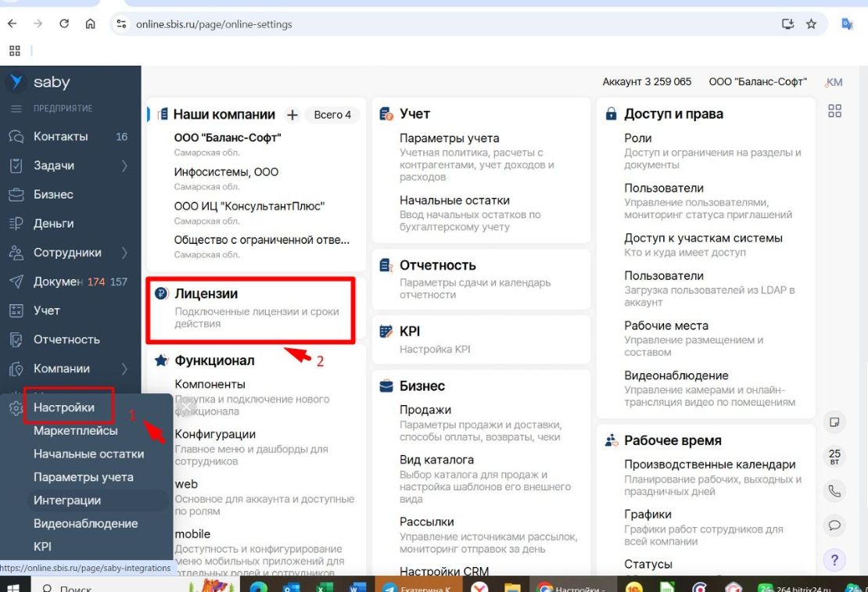Open the web configuration item
Viewport: 868px width, 592px height.
tap(186, 484)
